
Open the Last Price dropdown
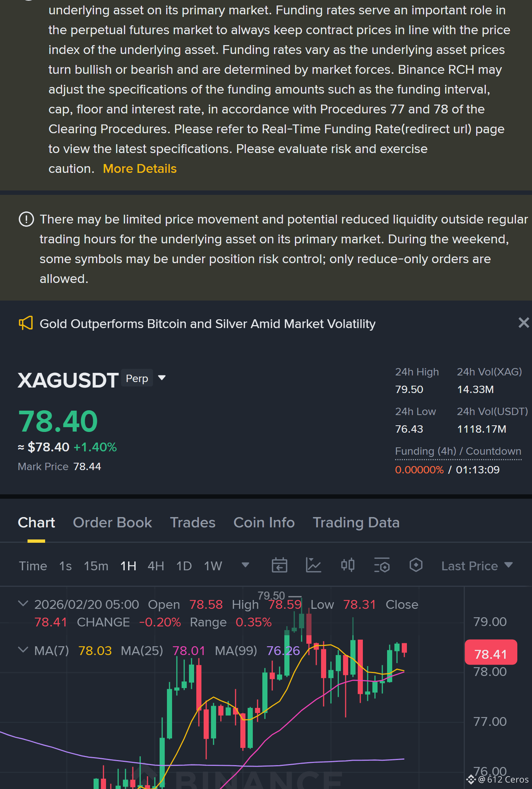477,566
